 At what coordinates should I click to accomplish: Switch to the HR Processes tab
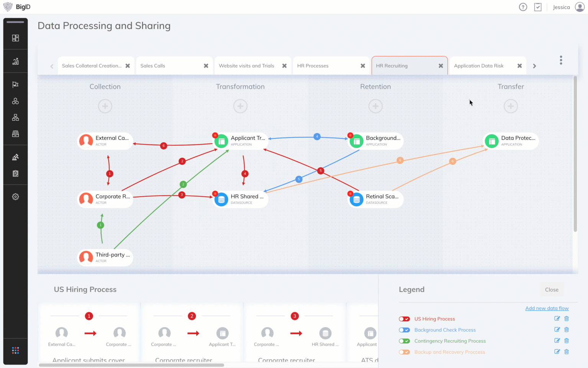[x=313, y=66]
